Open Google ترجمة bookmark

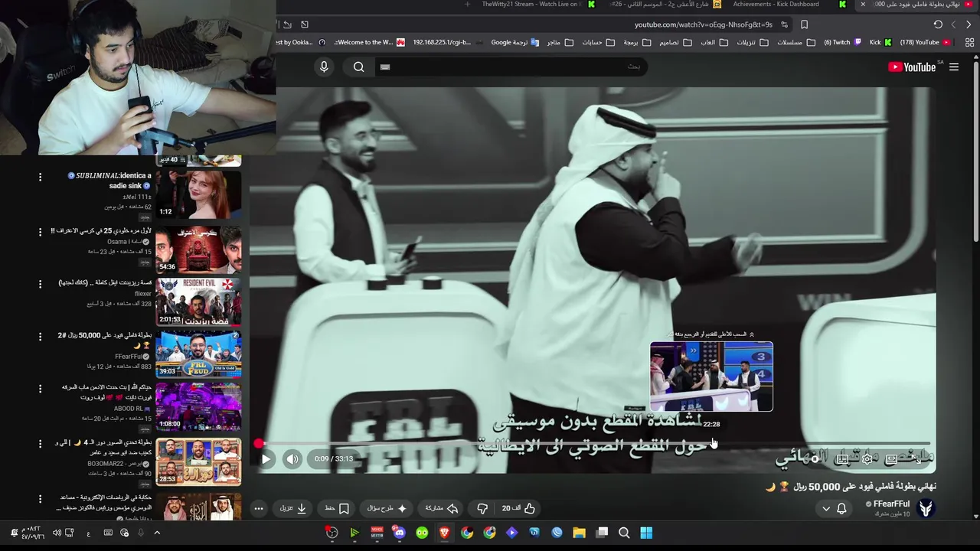(x=514, y=42)
